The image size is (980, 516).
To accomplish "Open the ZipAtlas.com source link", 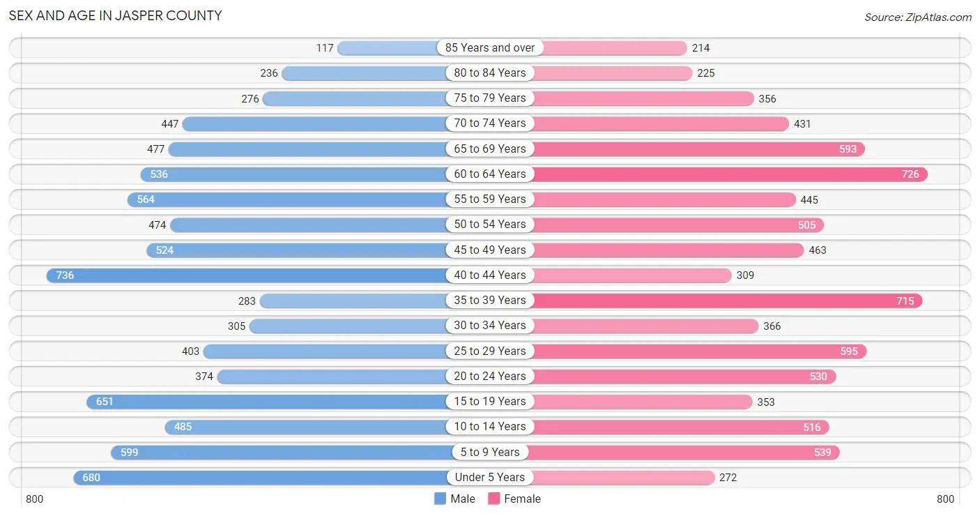I will (918, 17).
